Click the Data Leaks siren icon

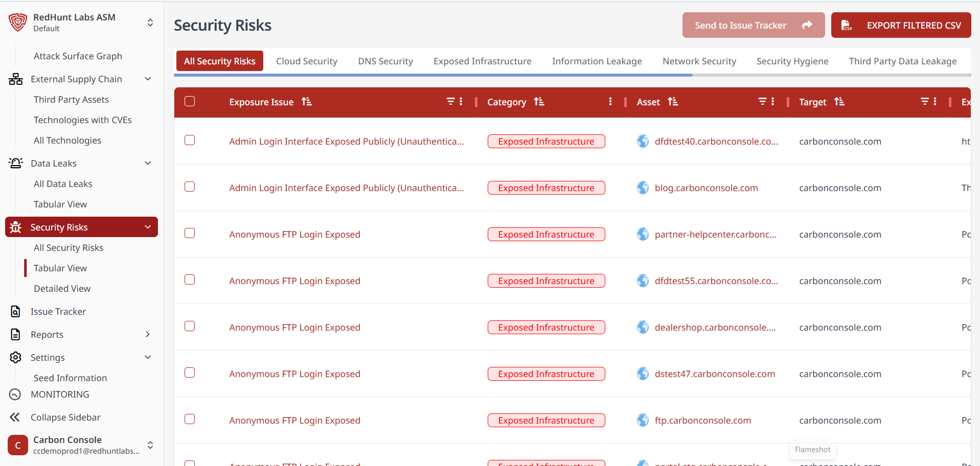tap(16, 164)
